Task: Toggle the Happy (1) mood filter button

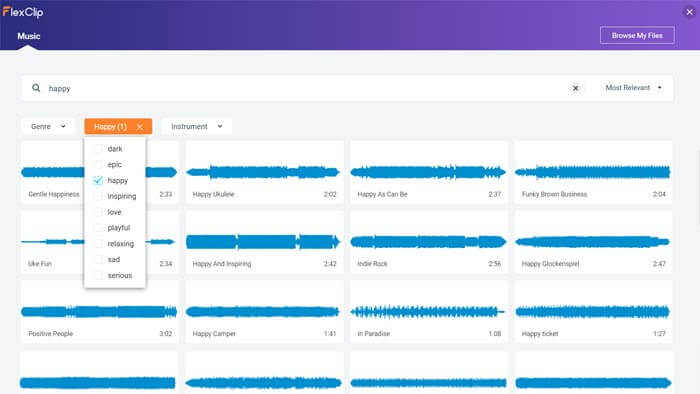Action: click(110, 127)
